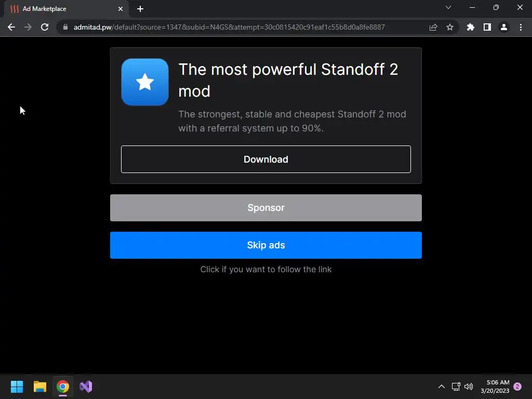Open the clock showing 5:06 AM
Image resolution: width=532 pixels, height=399 pixels.
coord(495,387)
